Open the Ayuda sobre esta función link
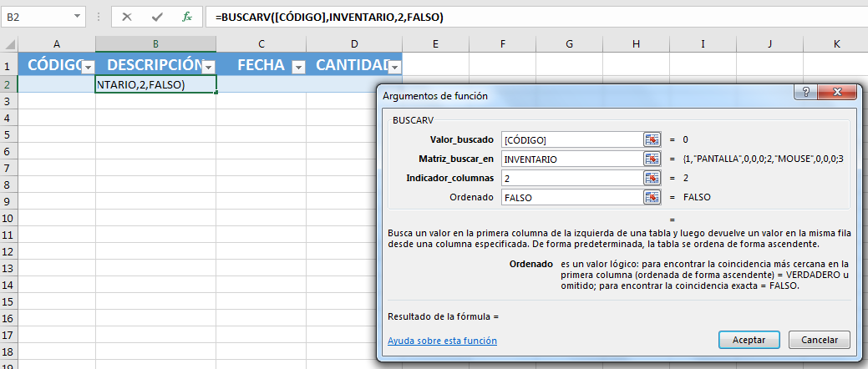Viewport: 868px width, 369px height. 442,341
